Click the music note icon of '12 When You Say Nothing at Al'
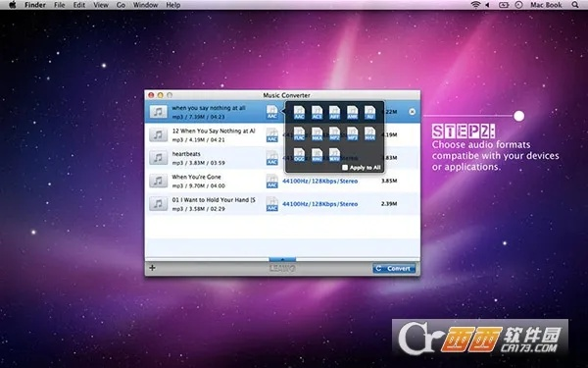Image resolution: width=588 pixels, height=368 pixels. coord(158,134)
